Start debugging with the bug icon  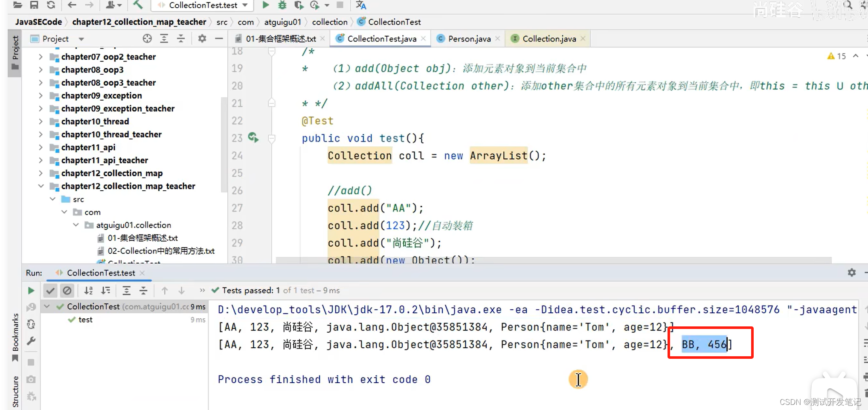[x=282, y=5]
